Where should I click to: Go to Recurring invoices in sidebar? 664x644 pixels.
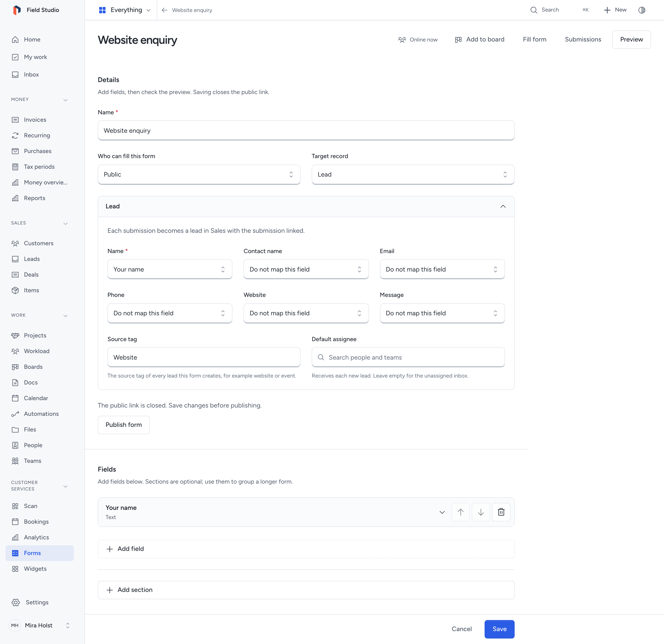40,135
